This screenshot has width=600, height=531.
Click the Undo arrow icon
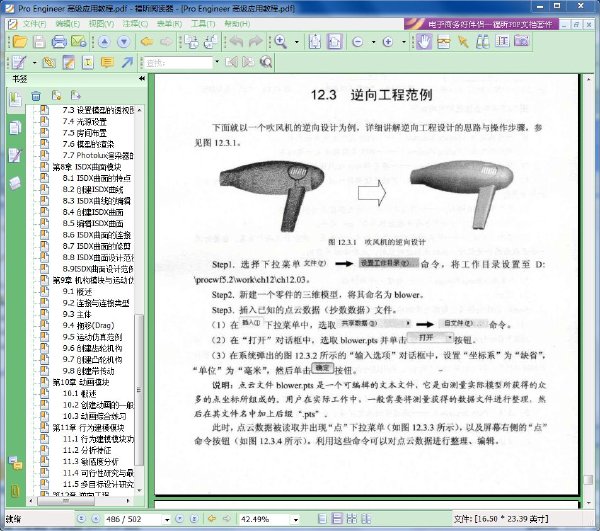coord(236,42)
